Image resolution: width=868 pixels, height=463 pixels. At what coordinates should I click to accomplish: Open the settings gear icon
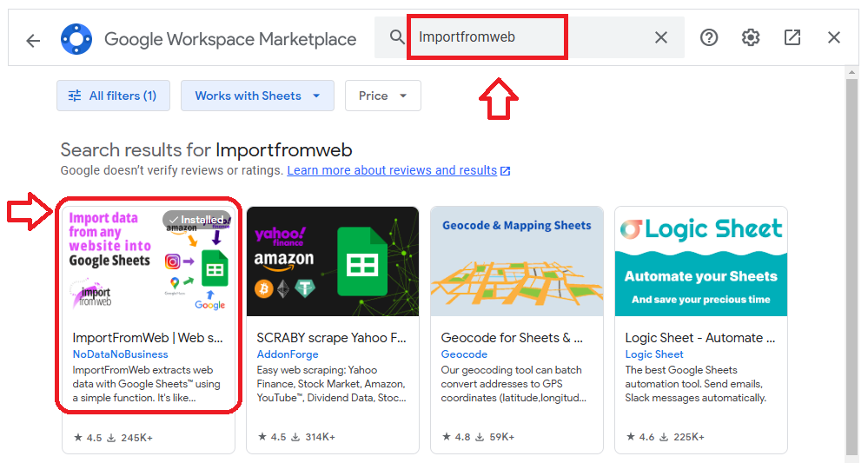[750, 37]
